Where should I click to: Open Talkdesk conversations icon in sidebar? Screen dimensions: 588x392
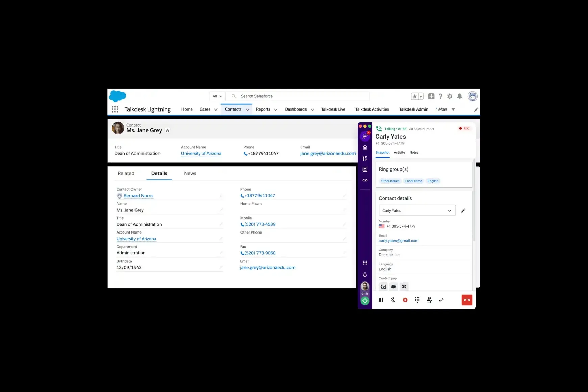pyautogui.click(x=365, y=136)
